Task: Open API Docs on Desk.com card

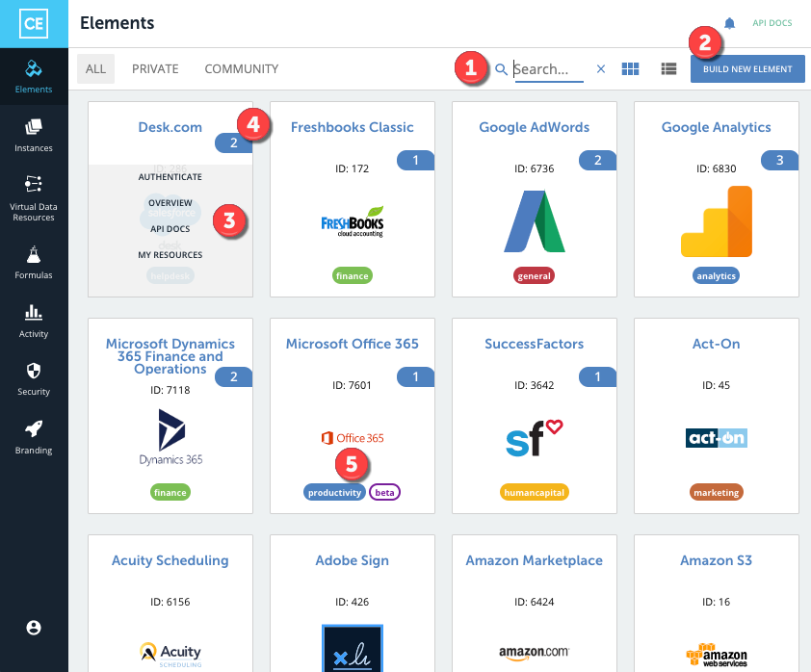Action: [170, 228]
